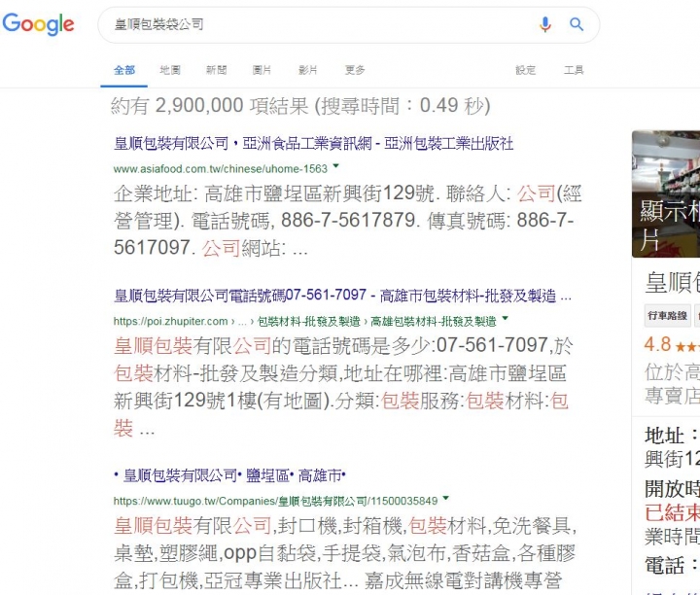Screen dimensions: 700x595
Task: Expand dropdown arrow next to asiafood URL
Action: tap(335, 166)
